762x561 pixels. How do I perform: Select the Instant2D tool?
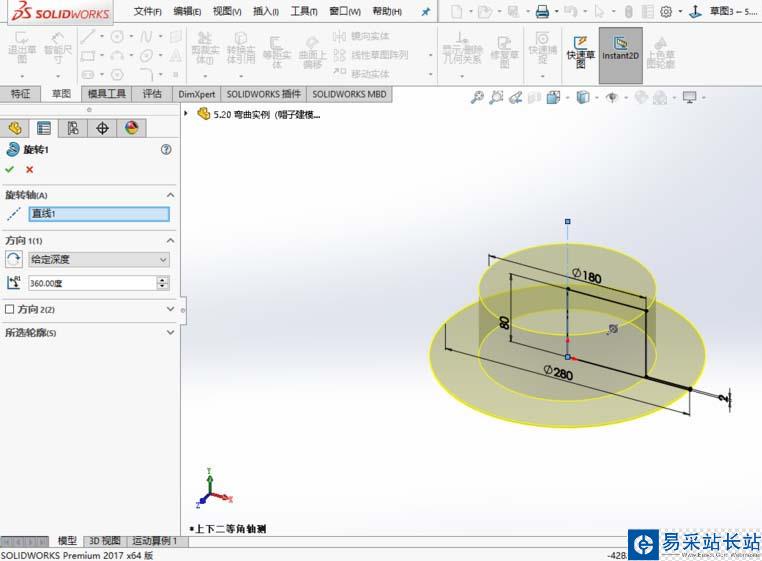coord(620,50)
